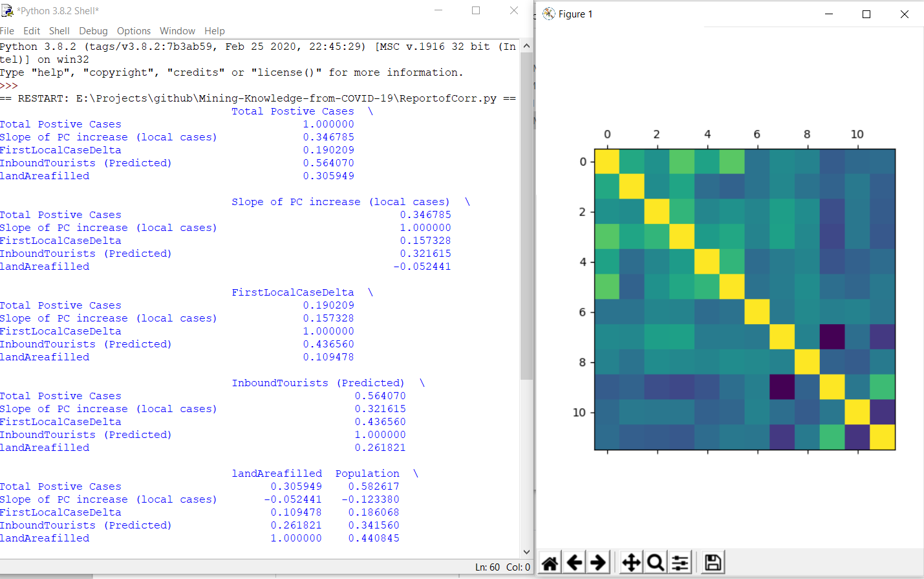Click the shell scrollbar up arrow
Screen dimensions: 924x579
[526, 46]
